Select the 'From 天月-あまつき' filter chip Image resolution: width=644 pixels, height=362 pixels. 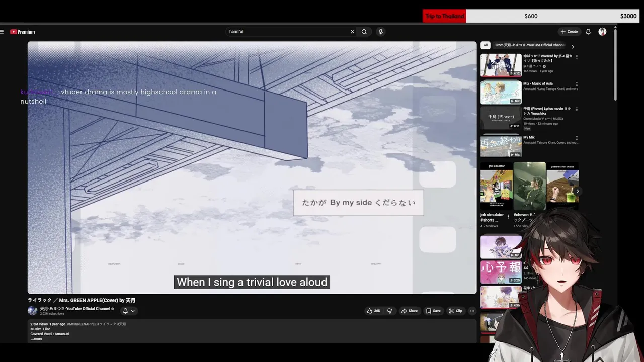tap(529, 45)
